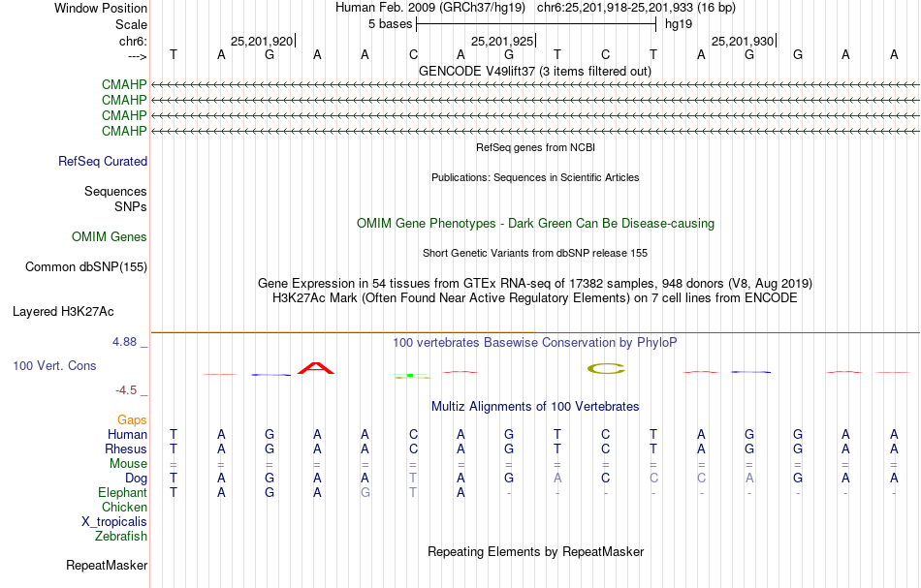Image resolution: width=921 pixels, height=588 pixels.
Task: Click the Layered H3K27Ac track label
Action: click(x=63, y=312)
